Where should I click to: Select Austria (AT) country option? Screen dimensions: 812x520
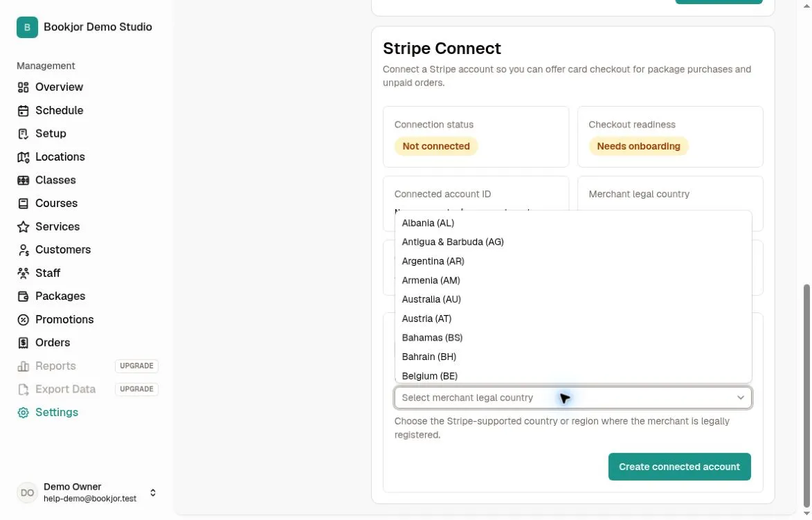[x=572, y=319]
